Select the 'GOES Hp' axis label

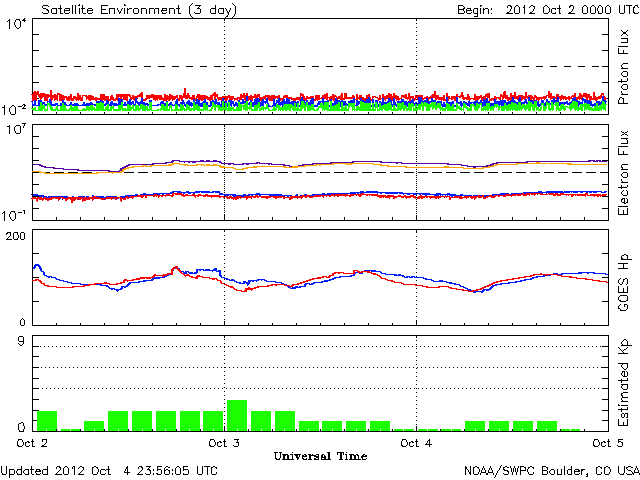(x=623, y=283)
